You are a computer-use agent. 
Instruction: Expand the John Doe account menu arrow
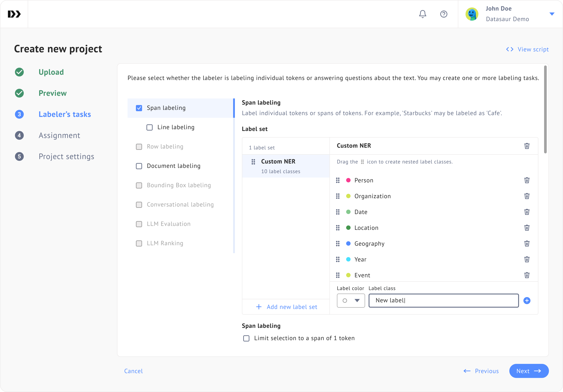[x=552, y=14]
